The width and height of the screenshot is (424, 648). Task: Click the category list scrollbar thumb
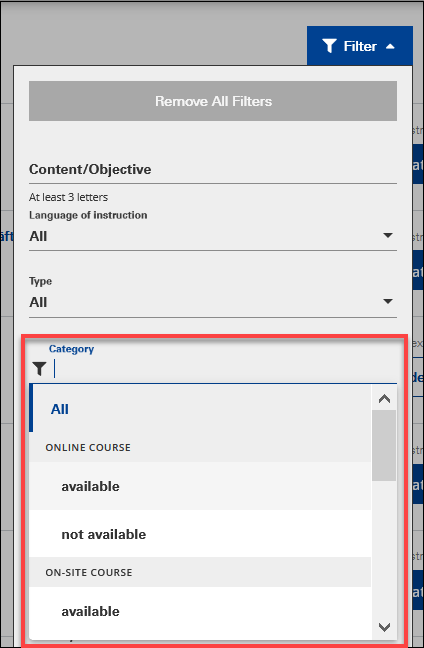[384, 445]
